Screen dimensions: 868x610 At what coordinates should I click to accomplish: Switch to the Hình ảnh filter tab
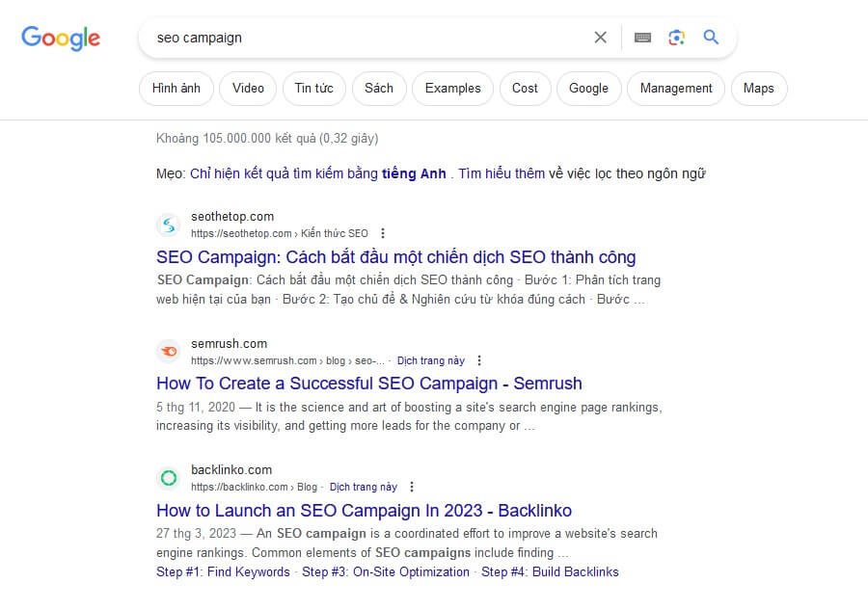coord(176,89)
